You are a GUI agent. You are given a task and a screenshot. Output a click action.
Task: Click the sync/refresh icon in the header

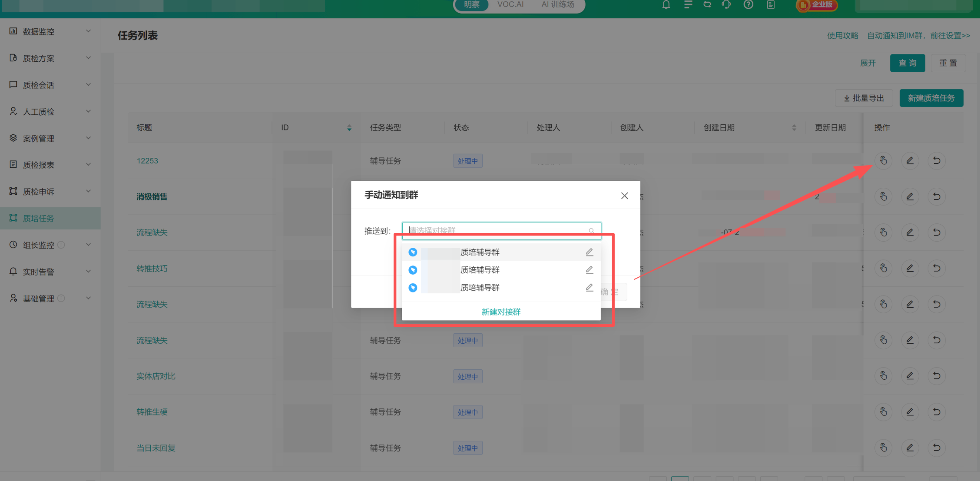pos(708,5)
